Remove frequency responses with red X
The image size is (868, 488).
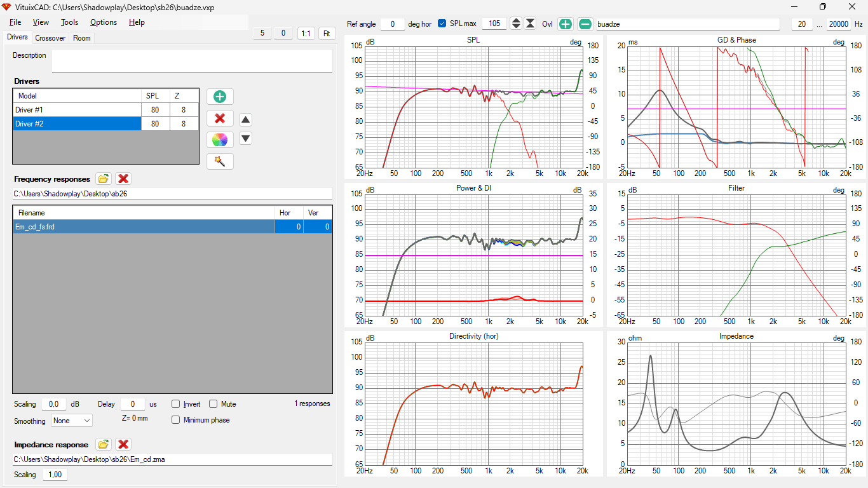pos(124,179)
